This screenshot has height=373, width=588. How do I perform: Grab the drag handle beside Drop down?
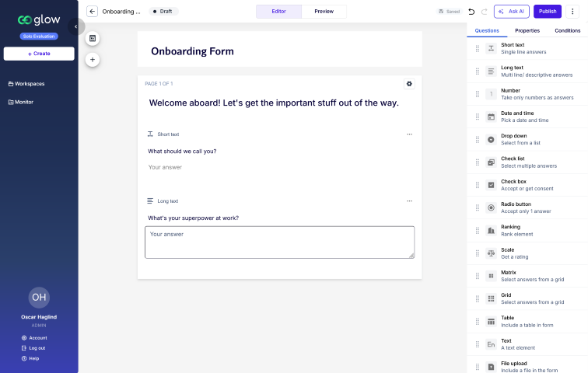point(478,140)
